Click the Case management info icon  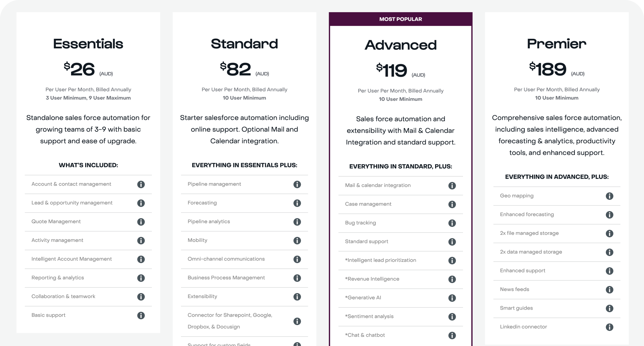point(452,204)
